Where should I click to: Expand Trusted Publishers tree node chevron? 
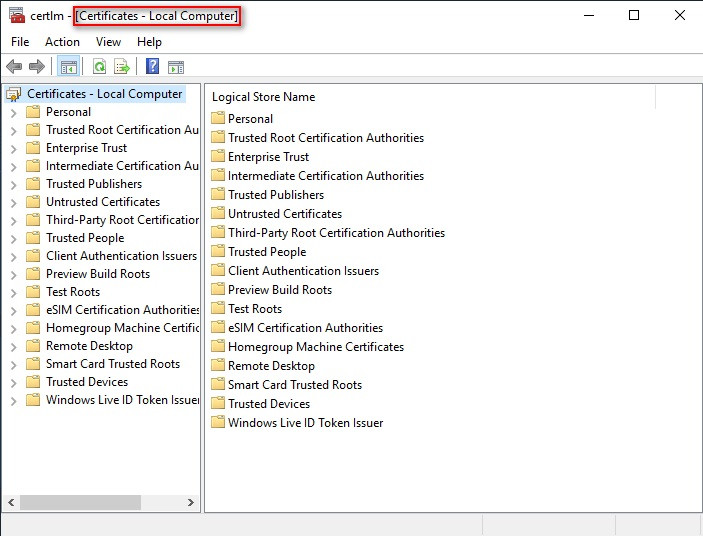click(13, 184)
